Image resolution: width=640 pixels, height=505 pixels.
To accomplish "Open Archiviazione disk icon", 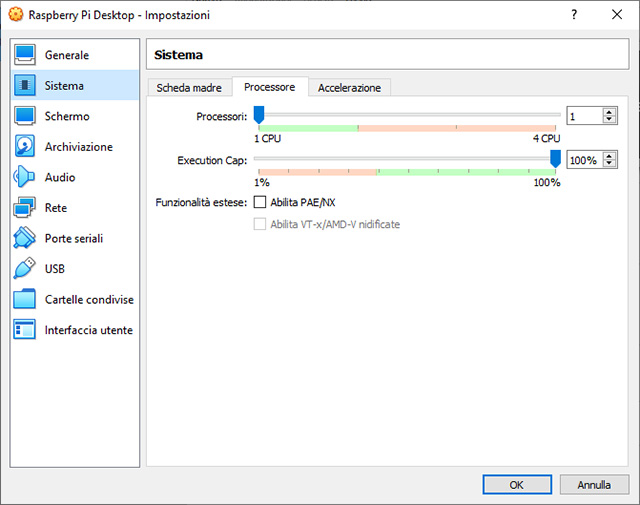I will 25,147.
